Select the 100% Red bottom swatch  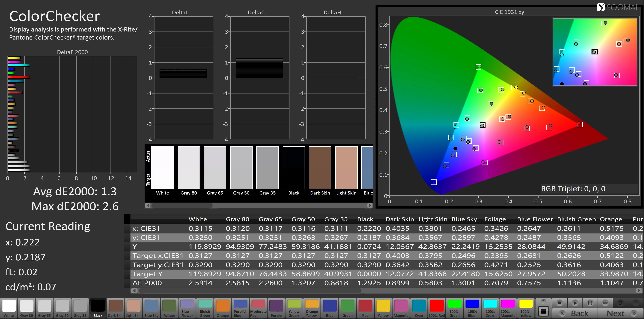pyautogui.click(x=437, y=308)
